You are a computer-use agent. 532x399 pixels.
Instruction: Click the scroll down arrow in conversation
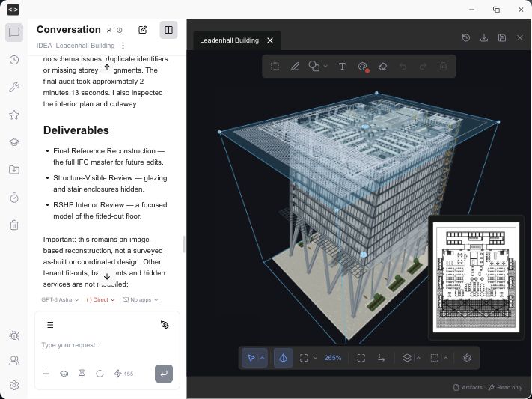[107, 277]
